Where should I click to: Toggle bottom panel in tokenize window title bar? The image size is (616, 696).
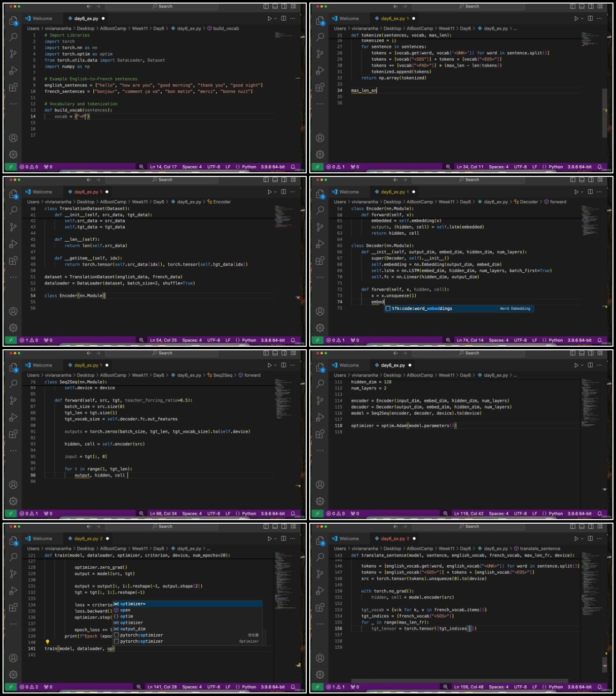click(x=582, y=7)
